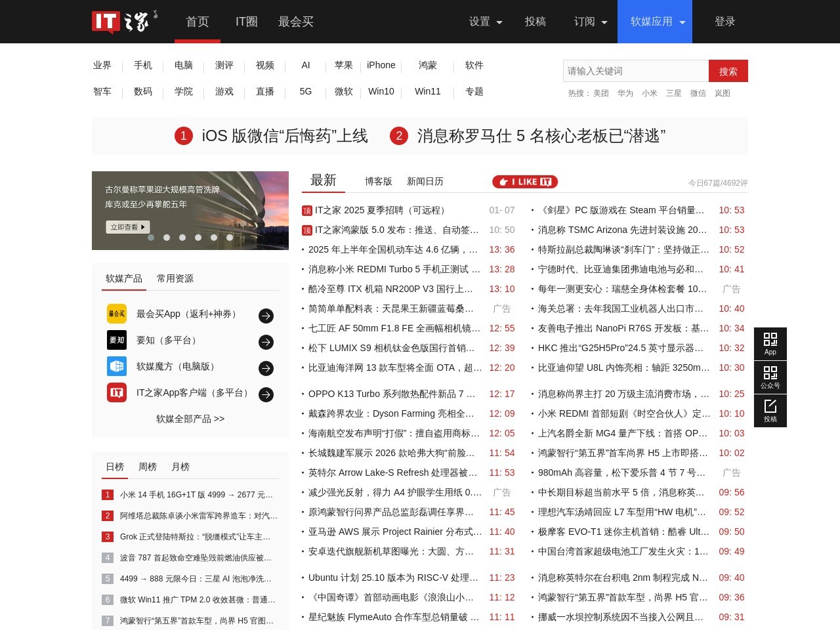Click the red 搜索 search button
The width and height of the screenshot is (840, 630).
pos(728,71)
